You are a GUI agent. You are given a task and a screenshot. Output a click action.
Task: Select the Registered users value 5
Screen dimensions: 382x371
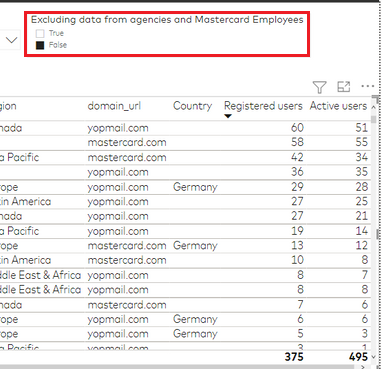pyautogui.click(x=300, y=334)
